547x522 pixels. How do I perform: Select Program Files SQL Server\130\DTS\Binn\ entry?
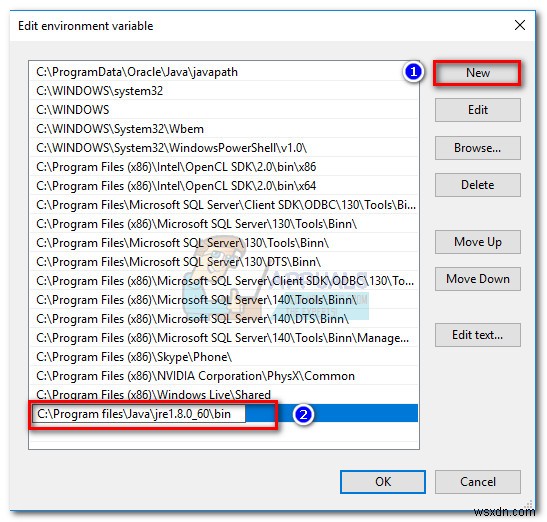click(224, 262)
